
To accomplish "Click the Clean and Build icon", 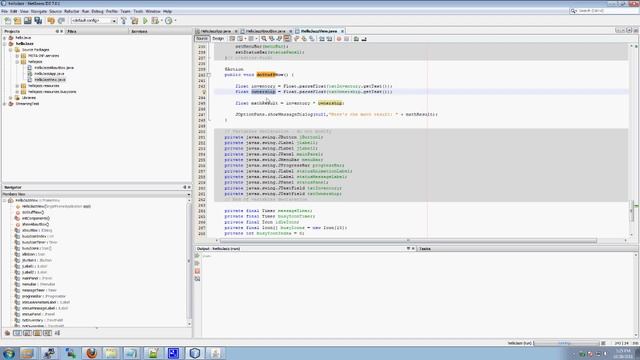I will [x=135, y=20].
